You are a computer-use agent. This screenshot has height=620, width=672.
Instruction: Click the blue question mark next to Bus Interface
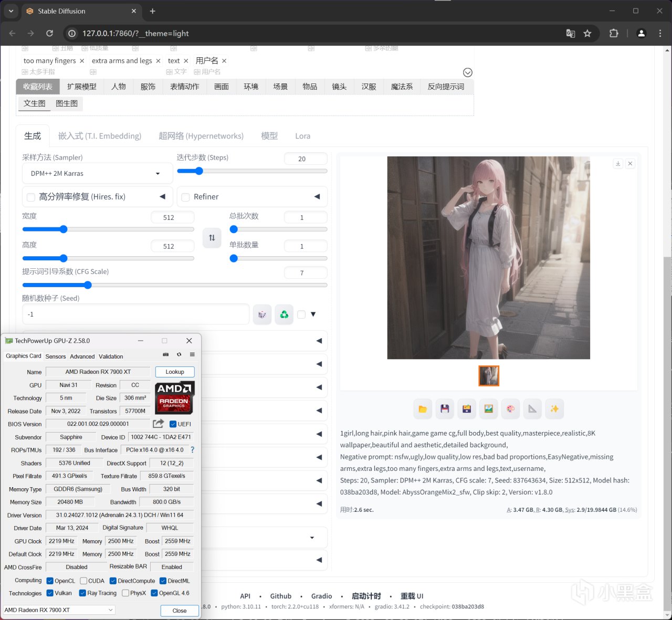coord(193,450)
